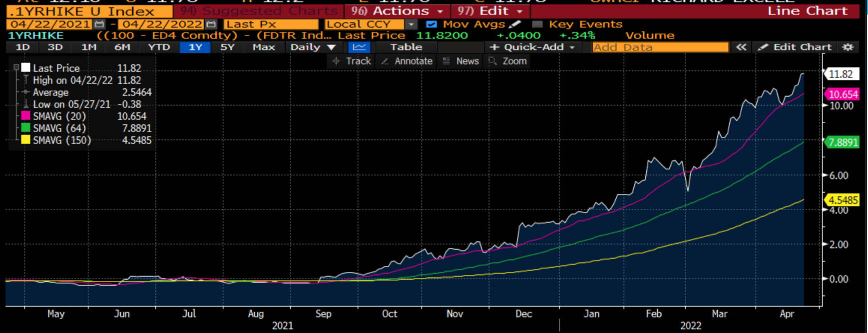Select the 1Y range tab
The width and height of the screenshot is (868, 333).
tap(195, 47)
